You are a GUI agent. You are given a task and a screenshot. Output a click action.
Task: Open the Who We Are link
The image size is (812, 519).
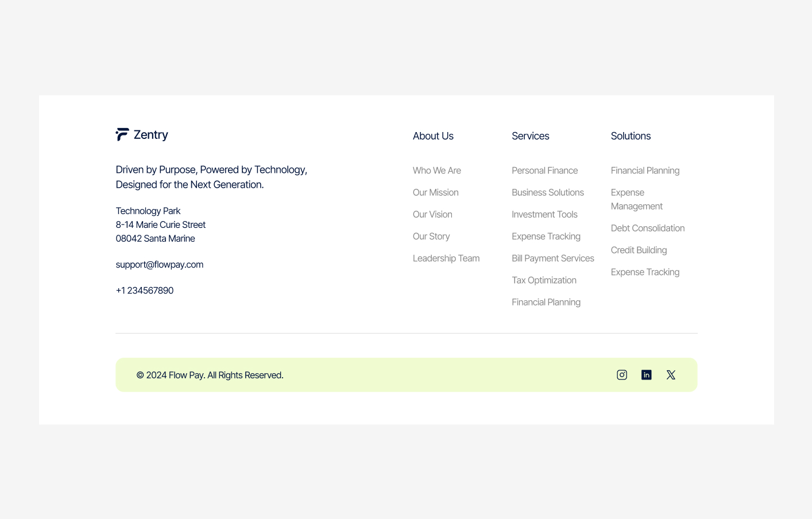pyautogui.click(x=436, y=171)
